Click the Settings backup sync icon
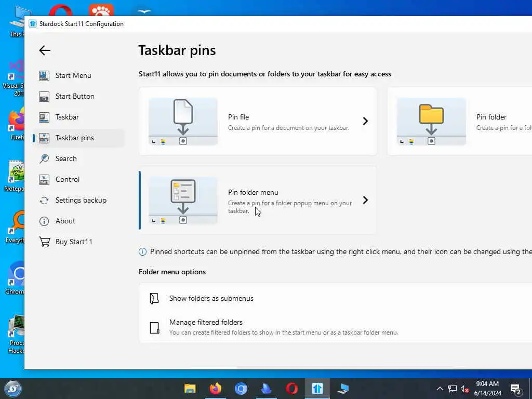Viewport: 532px width, 399px height. click(x=44, y=201)
